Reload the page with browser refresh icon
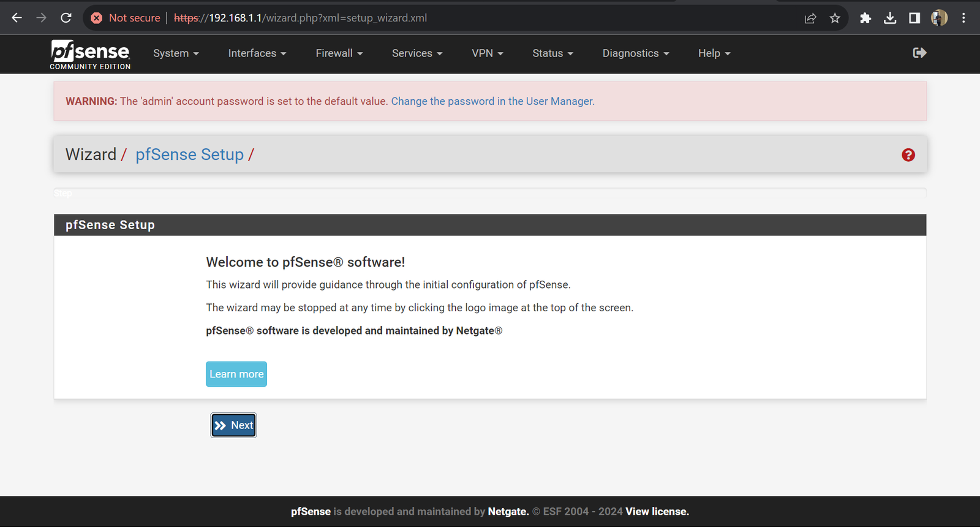This screenshot has width=980, height=527. [x=66, y=18]
